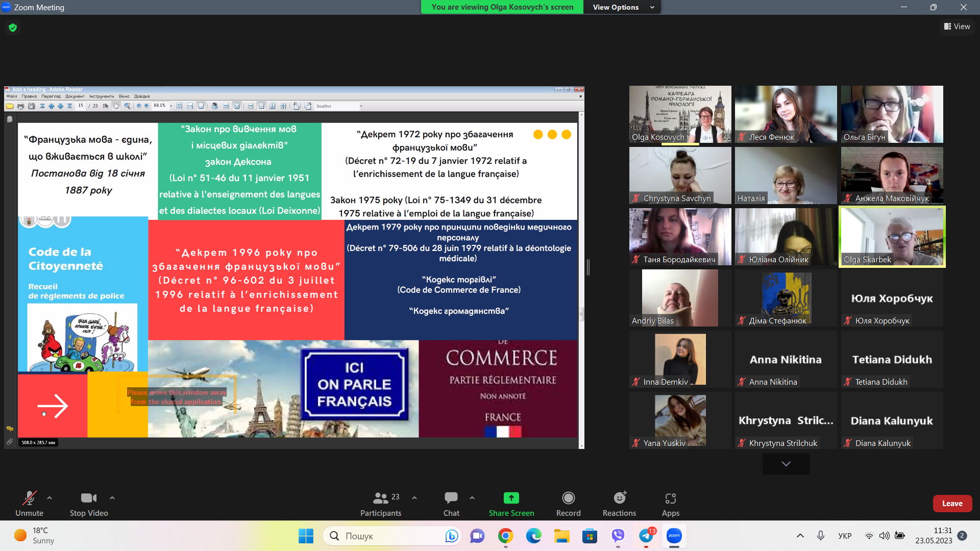Show more participants with down chevron
The height and width of the screenshot is (551, 980).
coord(786,464)
